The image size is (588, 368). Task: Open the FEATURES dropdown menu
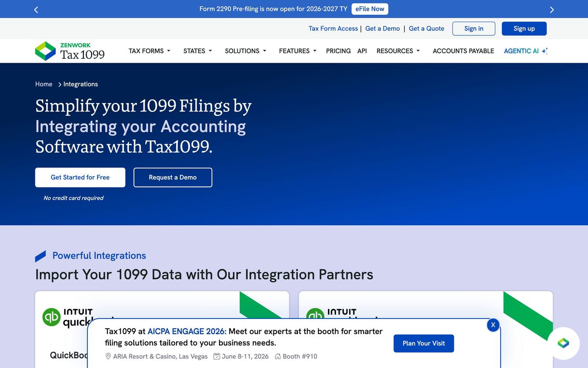(298, 51)
